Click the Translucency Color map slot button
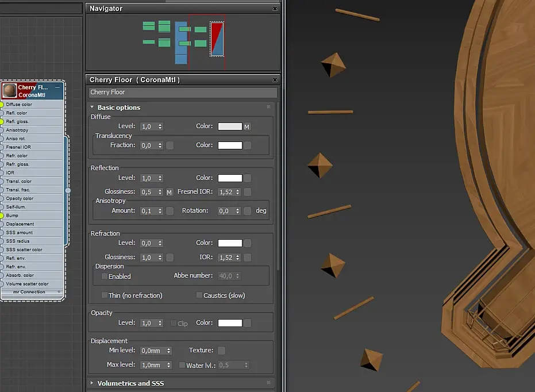Image resolution: width=535 pixels, height=392 pixels. point(247,145)
